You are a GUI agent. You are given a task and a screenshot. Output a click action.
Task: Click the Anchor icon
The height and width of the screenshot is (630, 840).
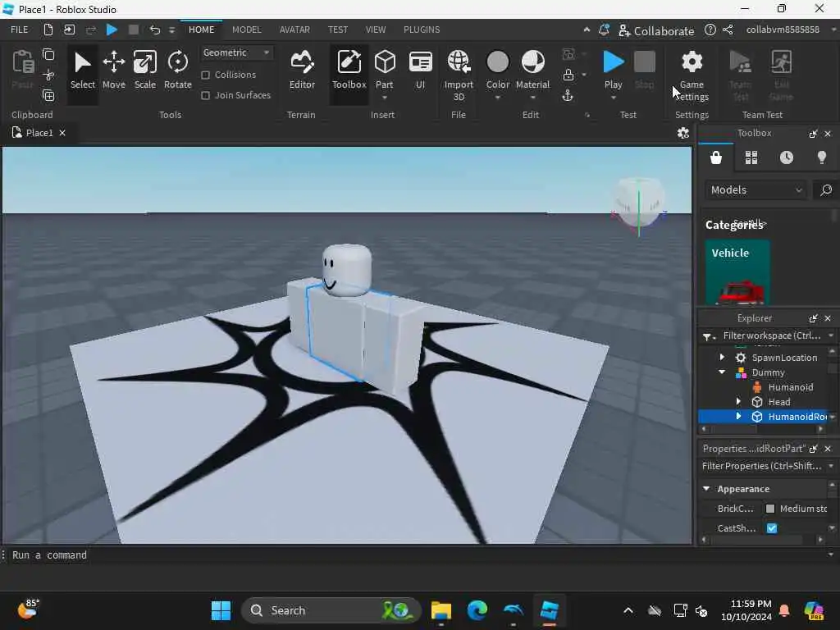tap(568, 95)
